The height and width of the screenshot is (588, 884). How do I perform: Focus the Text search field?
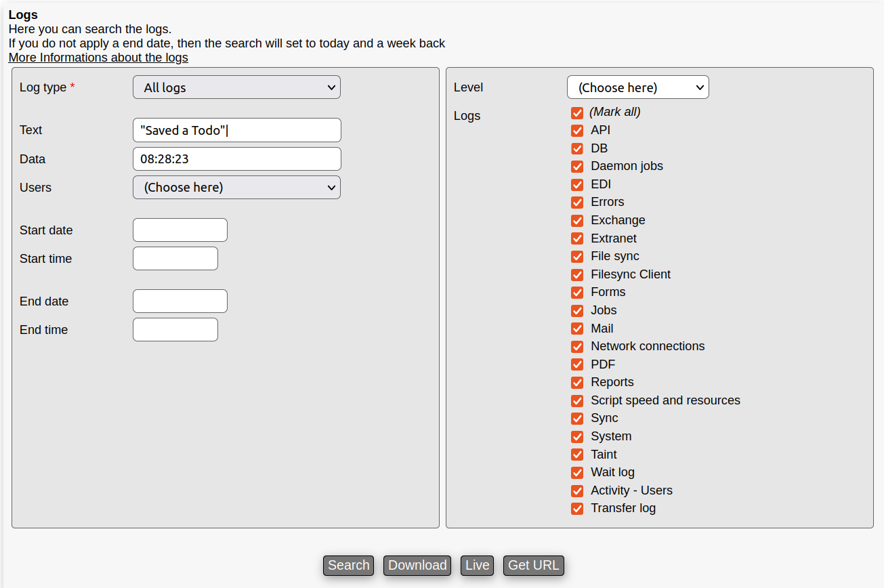coord(236,130)
